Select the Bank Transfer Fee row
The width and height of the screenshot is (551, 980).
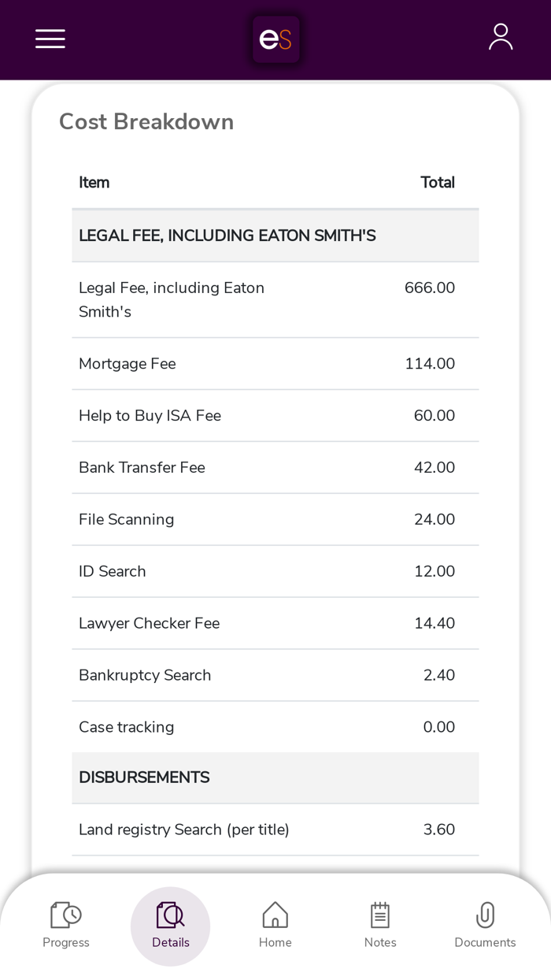pyautogui.click(x=275, y=468)
